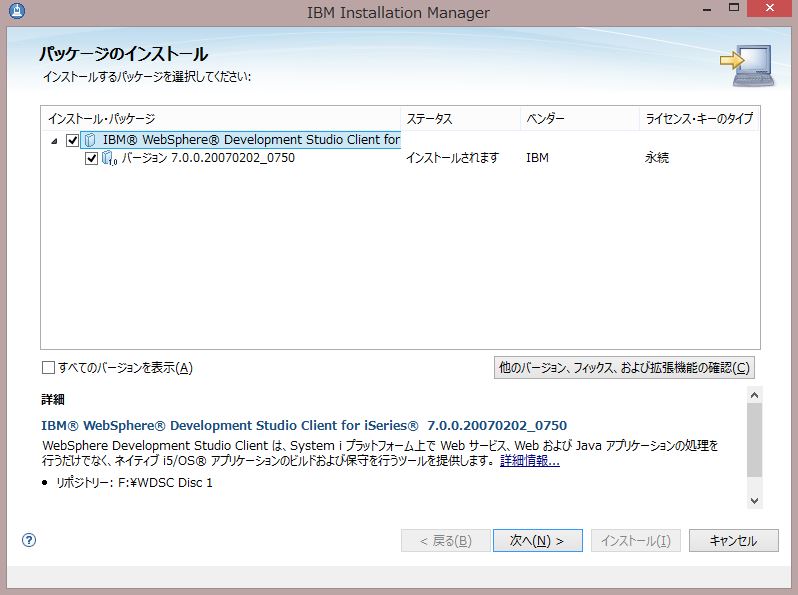This screenshot has width=798, height=595.
Task: Close the Installation Manager window
Action: [771, 8]
